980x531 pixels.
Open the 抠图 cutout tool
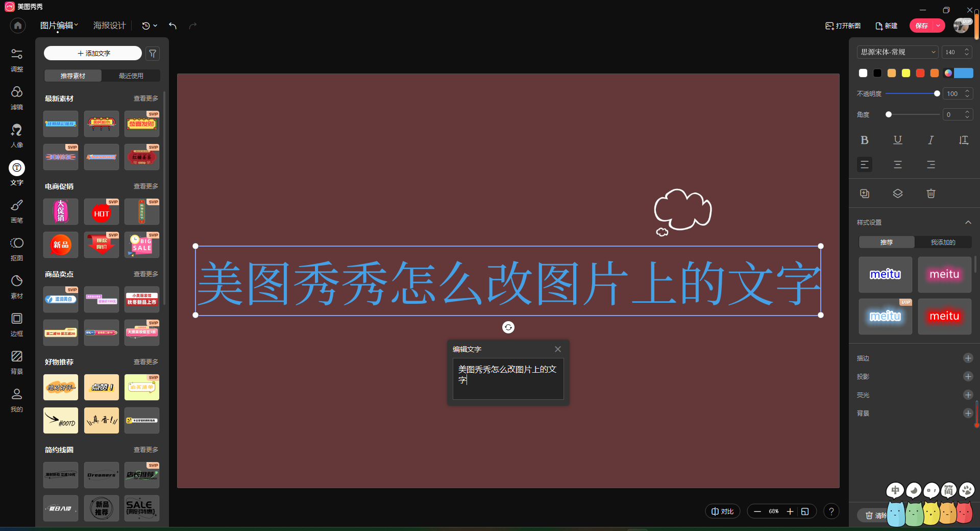(x=17, y=249)
